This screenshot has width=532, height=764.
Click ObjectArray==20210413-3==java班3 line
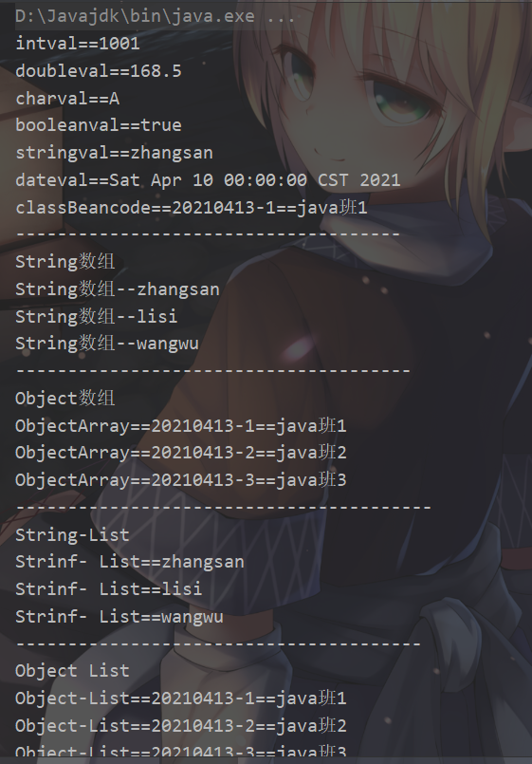point(181,480)
